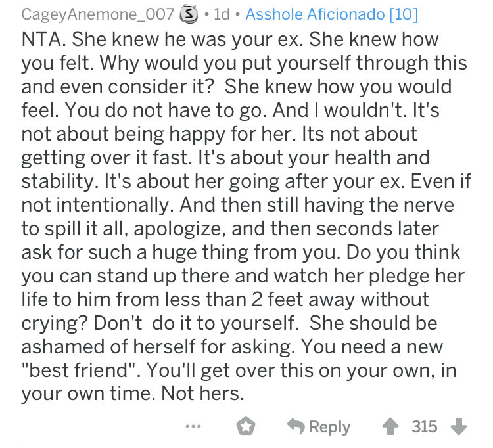Click the closing sentence "Not hers."
The image size is (493, 448).
point(203,393)
